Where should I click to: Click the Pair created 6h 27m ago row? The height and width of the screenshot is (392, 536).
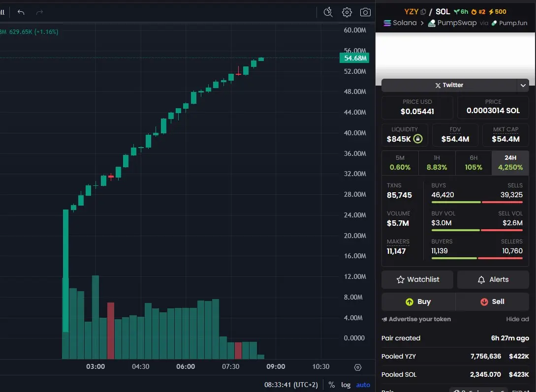(455, 338)
